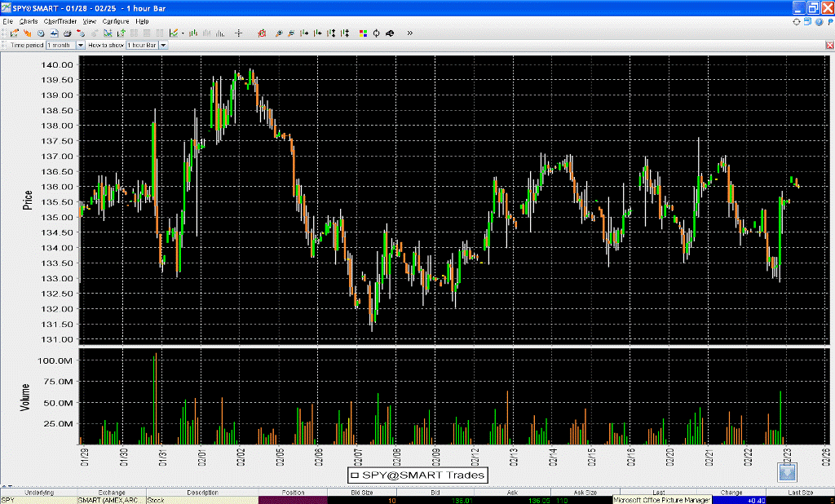Click the Time period 1 month field

[61, 46]
